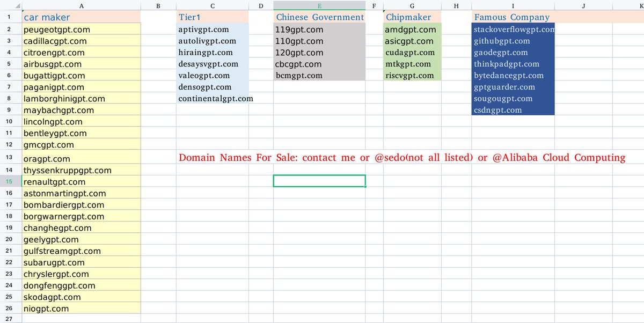Select cell paganigpt.com

click(x=81, y=87)
